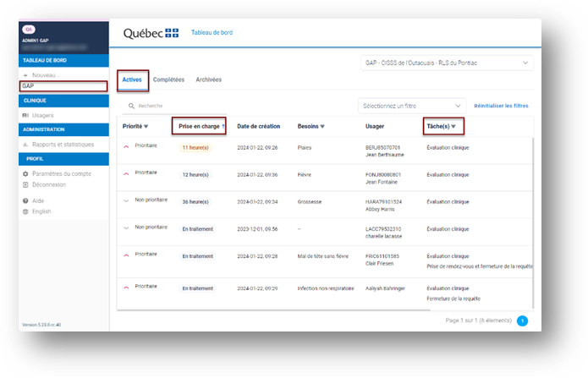The height and width of the screenshot is (378, 588).
Task: Click the table vertical scrollbar
Action: [532, 223]
